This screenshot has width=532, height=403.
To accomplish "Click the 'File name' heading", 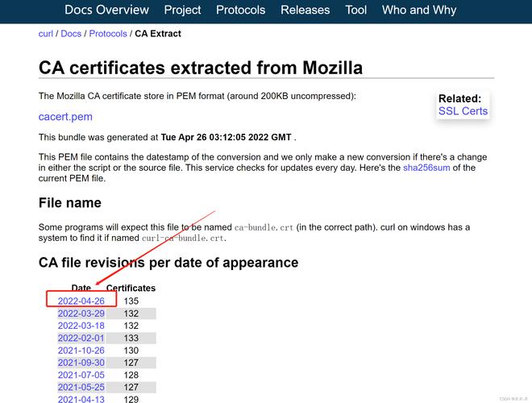I will 70,203.
